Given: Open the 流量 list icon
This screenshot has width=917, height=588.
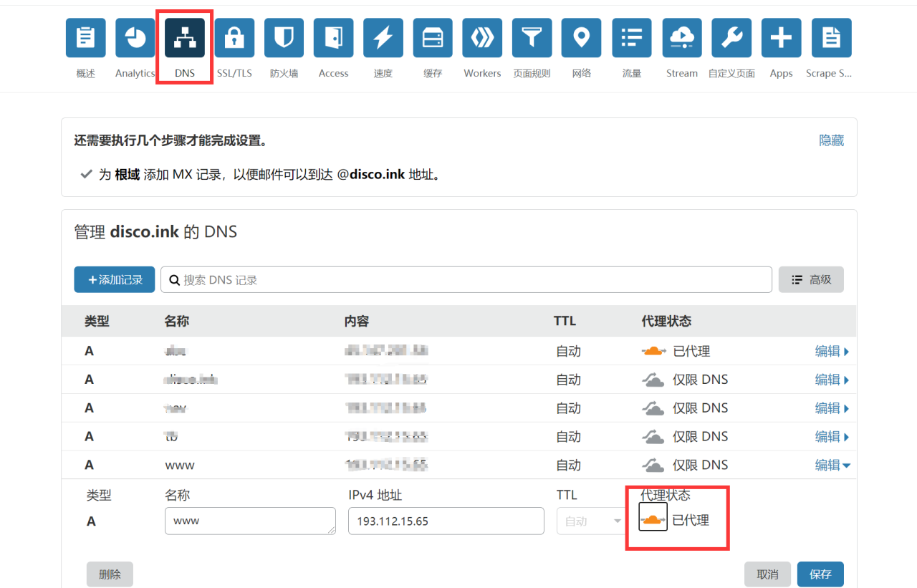Looking at the screenshot, I should (632, 38).
